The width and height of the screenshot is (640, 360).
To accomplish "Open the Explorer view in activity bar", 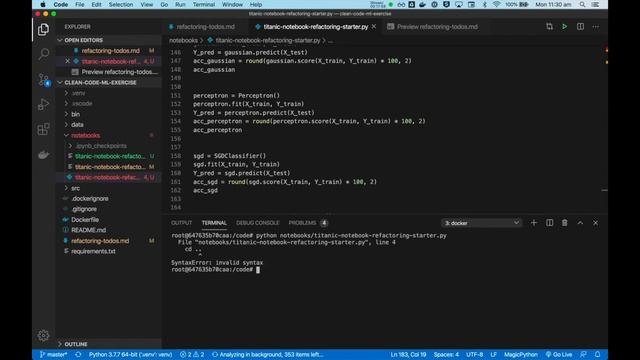I will (x=43, y=29).
